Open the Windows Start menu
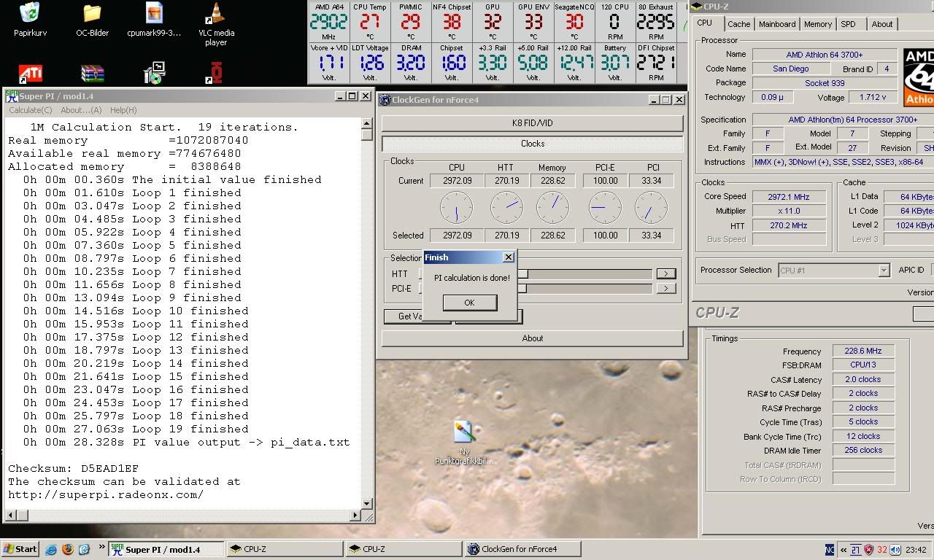Screen dimensions: 934x560 20,549
